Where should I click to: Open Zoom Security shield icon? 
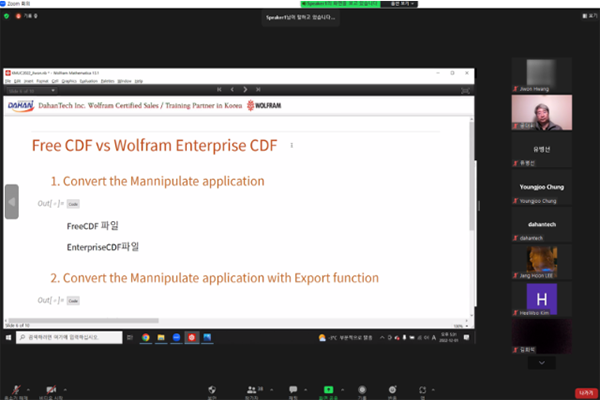[212, 390]
